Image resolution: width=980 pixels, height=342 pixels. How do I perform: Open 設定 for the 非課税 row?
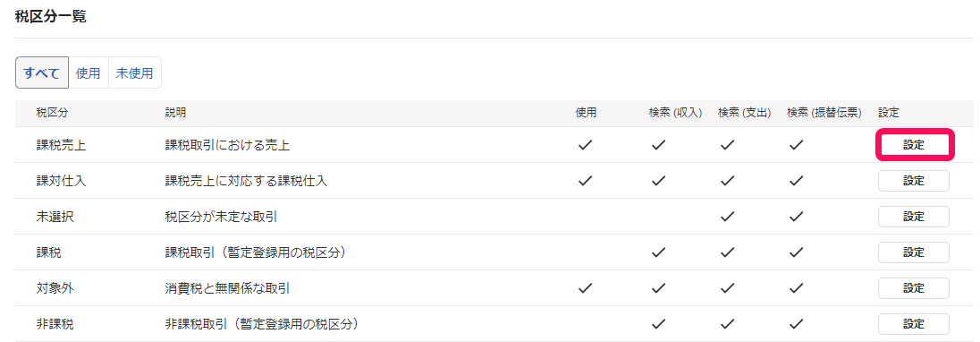click(913, 324)
